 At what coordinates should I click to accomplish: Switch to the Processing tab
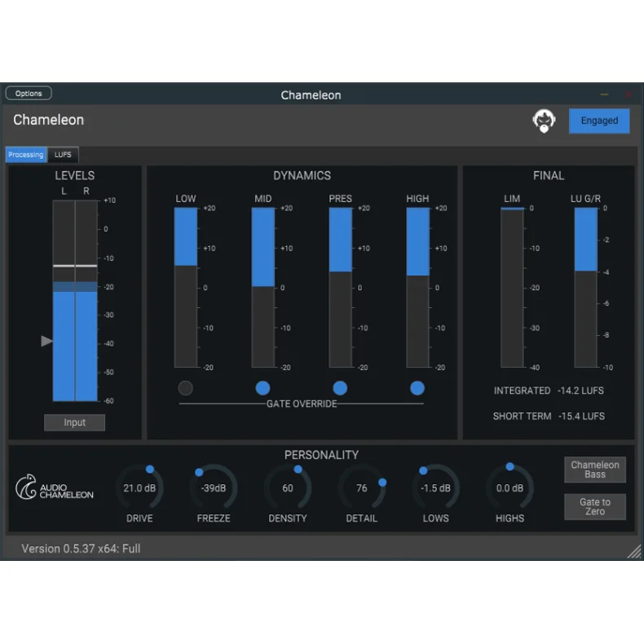[26, 155]
